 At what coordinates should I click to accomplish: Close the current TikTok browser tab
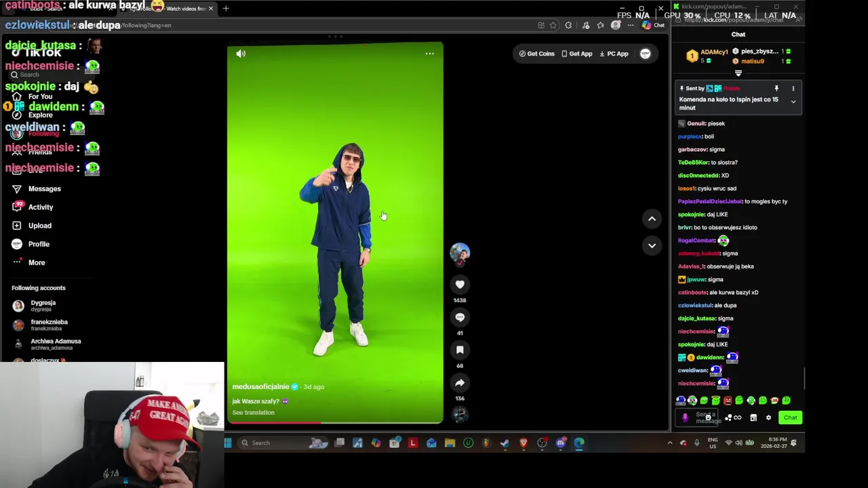pos(211,8)
